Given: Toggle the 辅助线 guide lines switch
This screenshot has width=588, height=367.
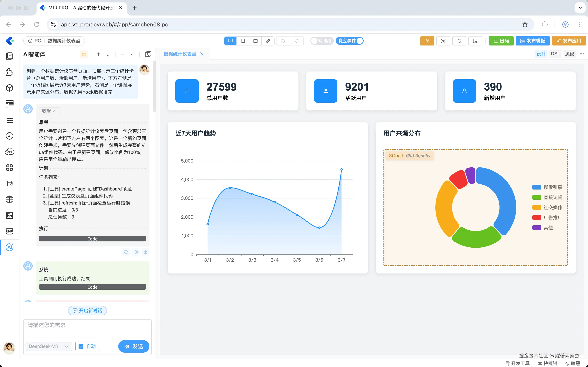Looking at the screenshot, I should 322,41.
